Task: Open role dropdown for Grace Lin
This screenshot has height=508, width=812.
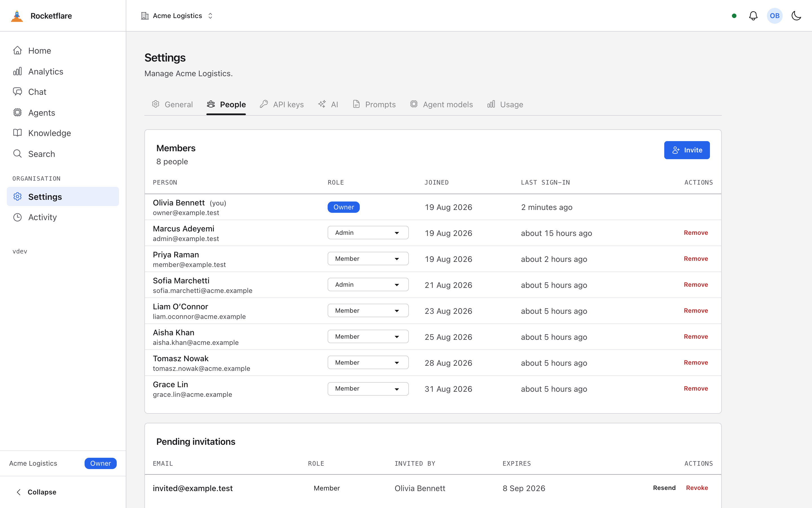Action: coord(368,389)
